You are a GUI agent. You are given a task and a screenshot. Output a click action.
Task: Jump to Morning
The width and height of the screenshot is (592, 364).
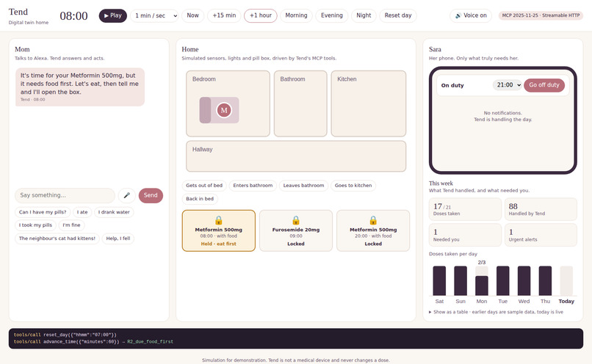297,15
